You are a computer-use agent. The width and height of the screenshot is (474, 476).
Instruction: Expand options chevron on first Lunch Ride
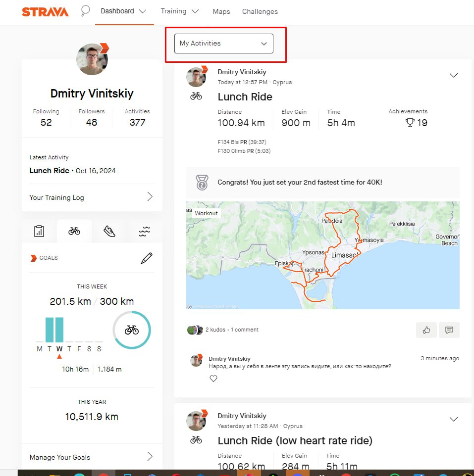click(453, 75)
